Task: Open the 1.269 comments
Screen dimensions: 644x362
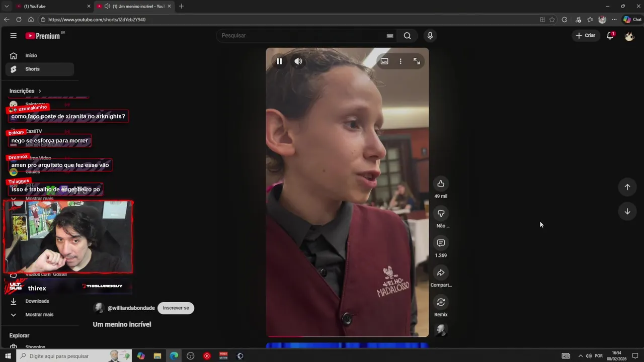Action: coord(441,243)
